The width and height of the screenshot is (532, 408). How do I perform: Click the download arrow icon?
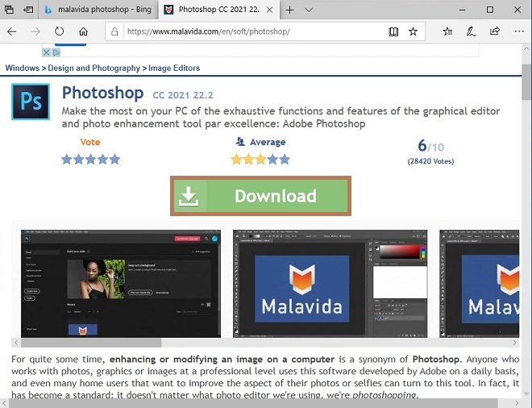tap(189, 196)
